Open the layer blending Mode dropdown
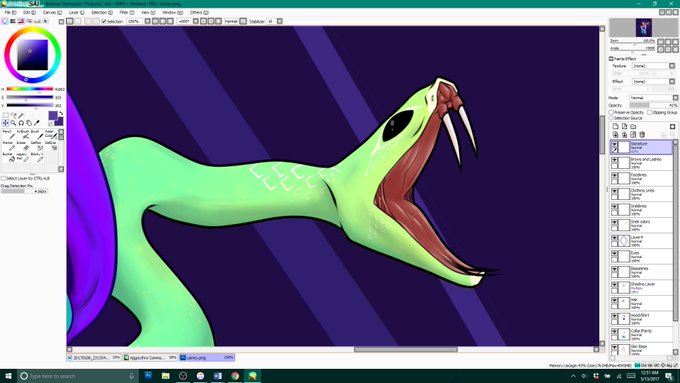 coord(654,98)
